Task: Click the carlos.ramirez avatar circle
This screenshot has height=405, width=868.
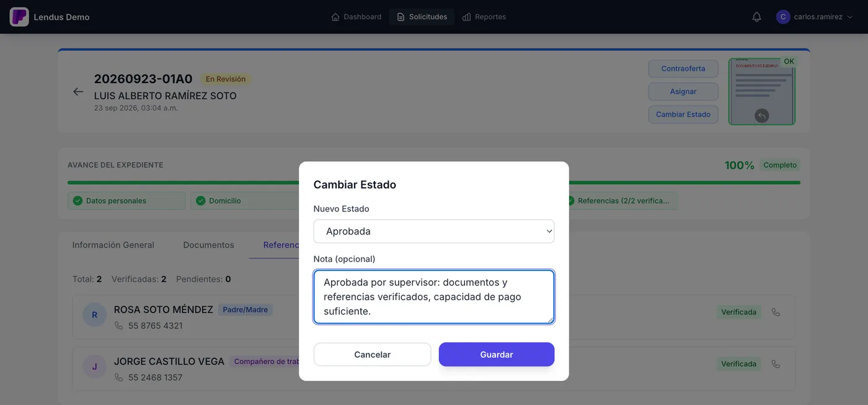Action: pos(783,17)
